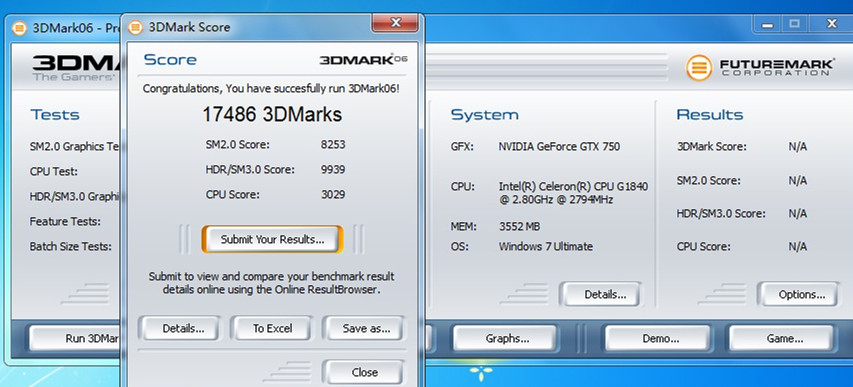This screenshot has width=853, height=387.
Task: Close the 3DMark Score dialog with X
Action: click(395, 23)
